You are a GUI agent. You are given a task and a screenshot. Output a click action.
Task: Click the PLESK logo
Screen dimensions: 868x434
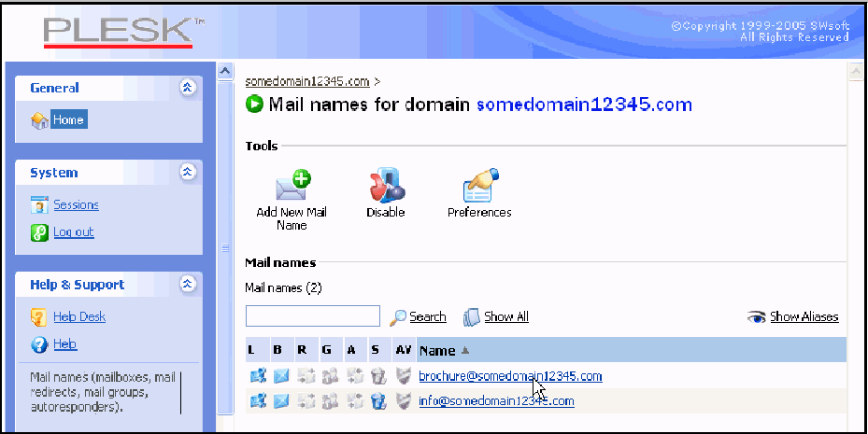tap(123, 32)
